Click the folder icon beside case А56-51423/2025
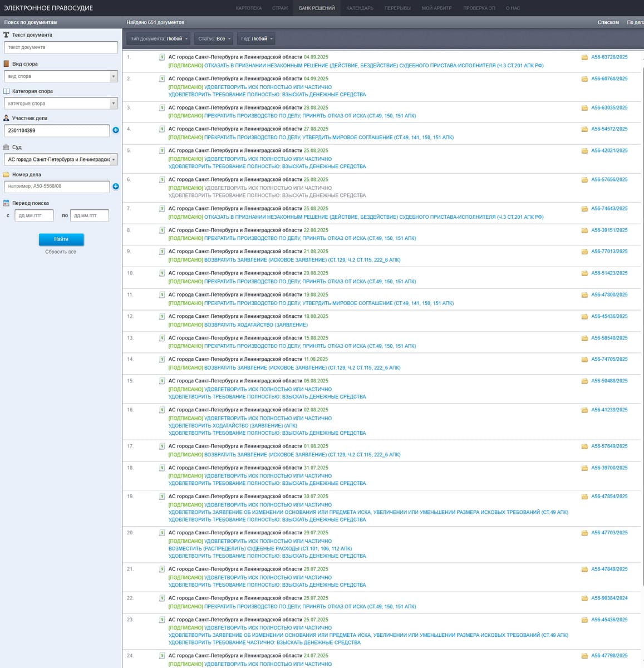Image resolution: width=644 pixels, height=668 pixels. tap(584, 273)
